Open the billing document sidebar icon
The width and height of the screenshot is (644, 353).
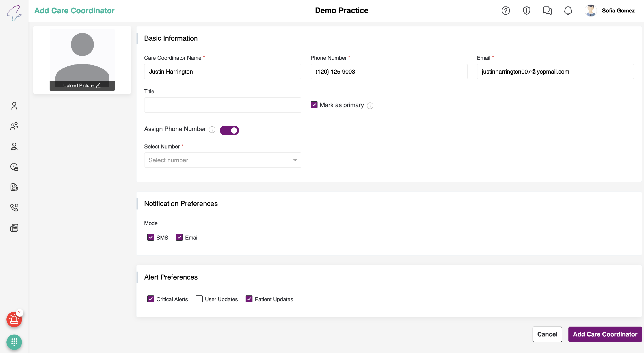click(14, 187)
